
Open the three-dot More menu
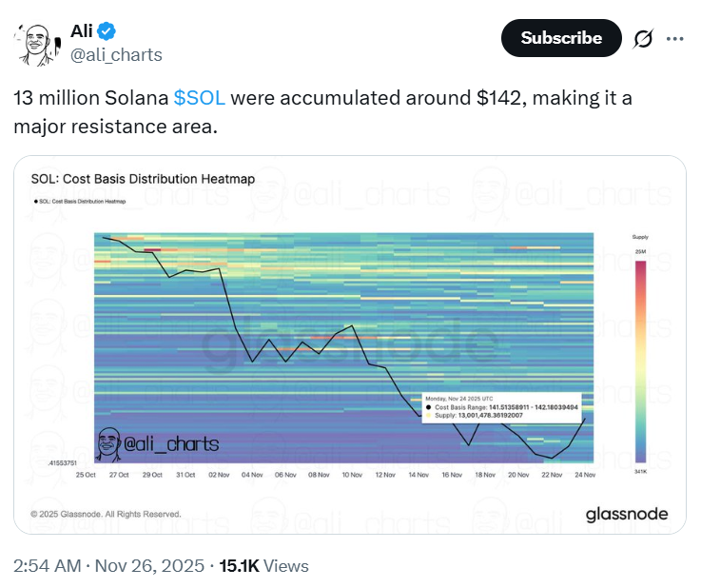tap(675, 38)
